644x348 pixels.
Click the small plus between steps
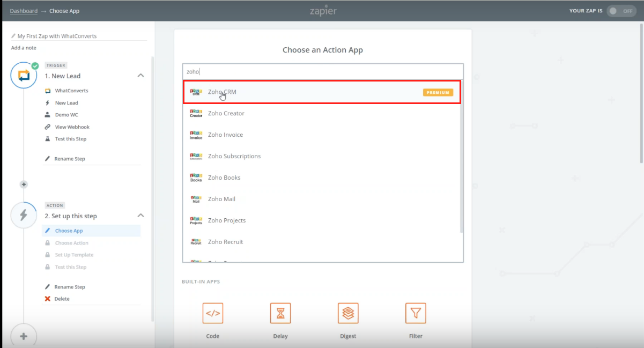pyautogui.click(x=24, y=184)
